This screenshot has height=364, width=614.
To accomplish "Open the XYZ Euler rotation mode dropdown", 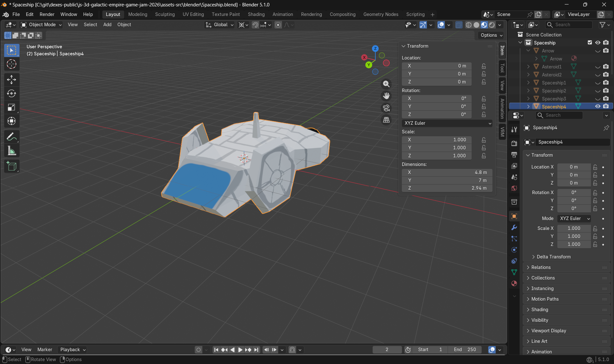I will (x=447, y=123).
